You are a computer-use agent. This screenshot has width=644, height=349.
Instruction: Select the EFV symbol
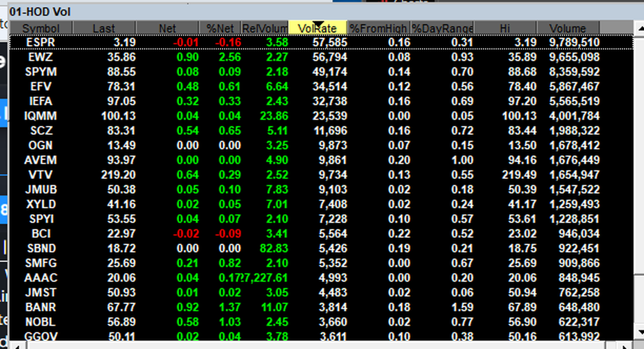[41, 86]
